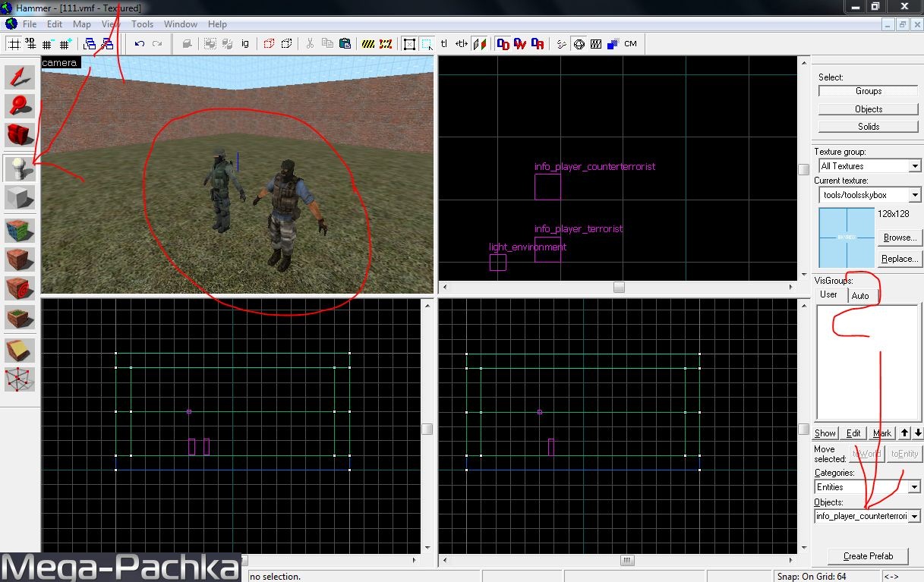The image size is (924, 582).
Task: Click the top view horizontal scrollbar
Action: 619,287
